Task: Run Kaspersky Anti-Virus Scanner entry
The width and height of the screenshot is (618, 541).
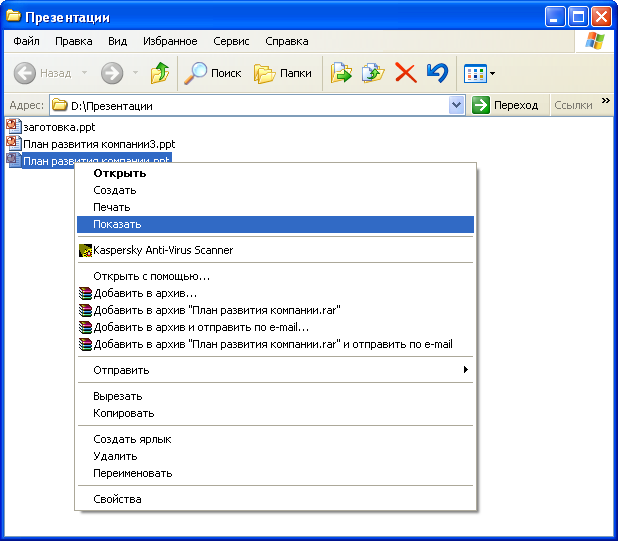Action: coord(275,250)
